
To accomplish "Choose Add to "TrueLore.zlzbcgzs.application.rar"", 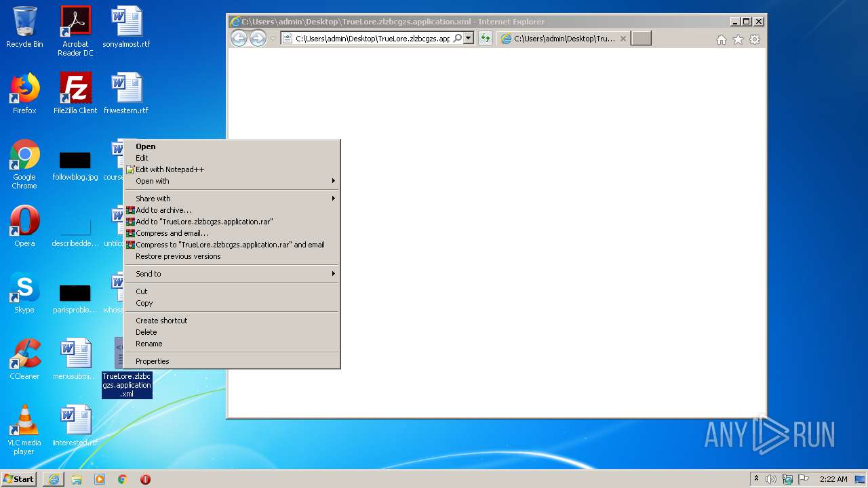I will (232, 222).
